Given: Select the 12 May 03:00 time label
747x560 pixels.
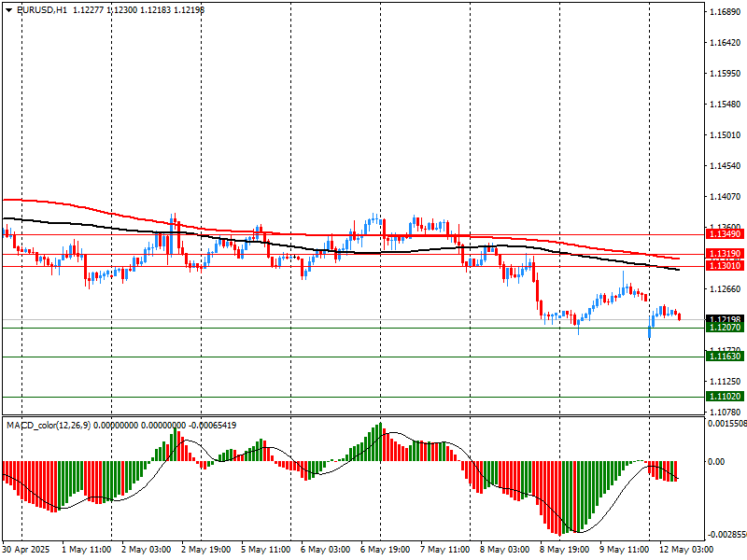Looking at the screenshot, I should [686, 551].
